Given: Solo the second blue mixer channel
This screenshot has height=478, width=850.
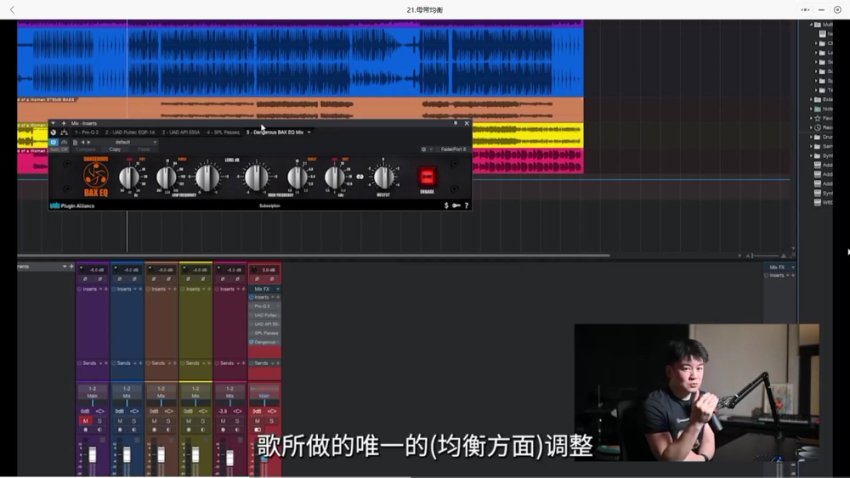Looking at the screenshot, I should tap(134, 421).
